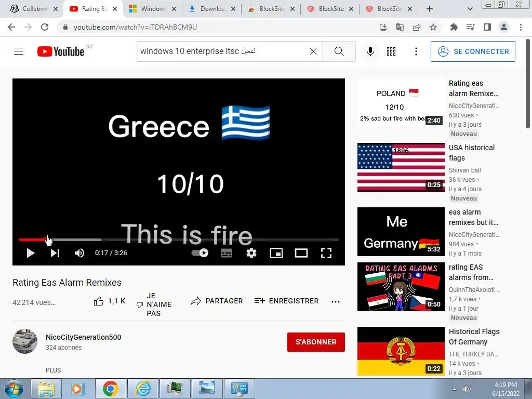532x399 pixels.
Task: Mute the video volume
Action: (x=79, y=253)
